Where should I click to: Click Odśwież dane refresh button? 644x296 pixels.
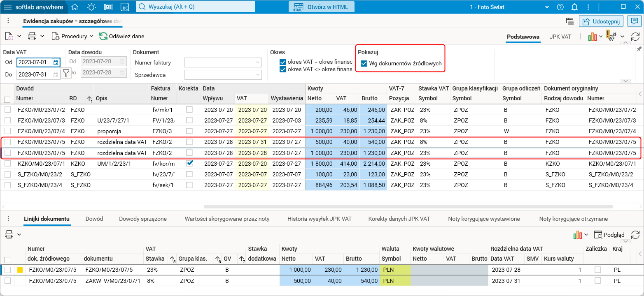[122, 36]
